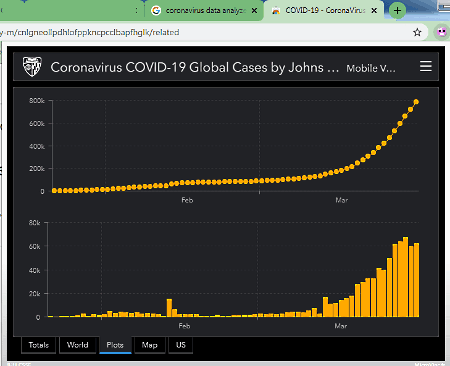Click the latest data point on cumulative chart
This screenshot has width=450, height=366.
(416, 102)
